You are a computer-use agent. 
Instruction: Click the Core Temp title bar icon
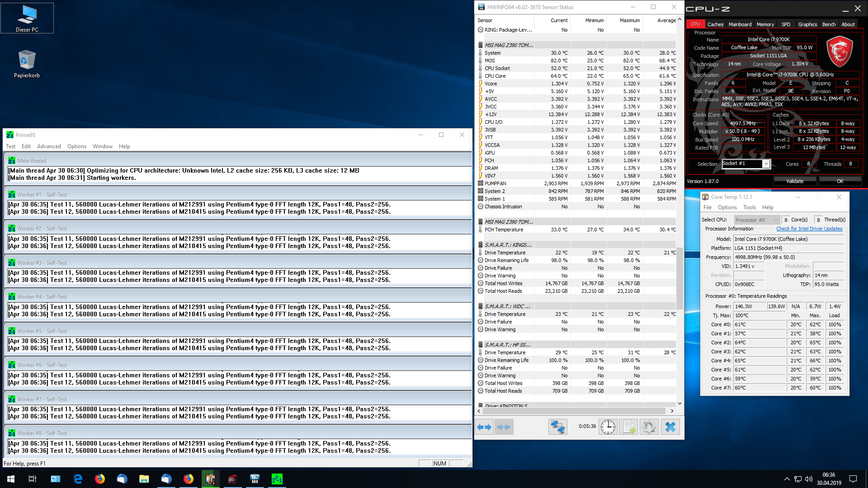point(705,197)
